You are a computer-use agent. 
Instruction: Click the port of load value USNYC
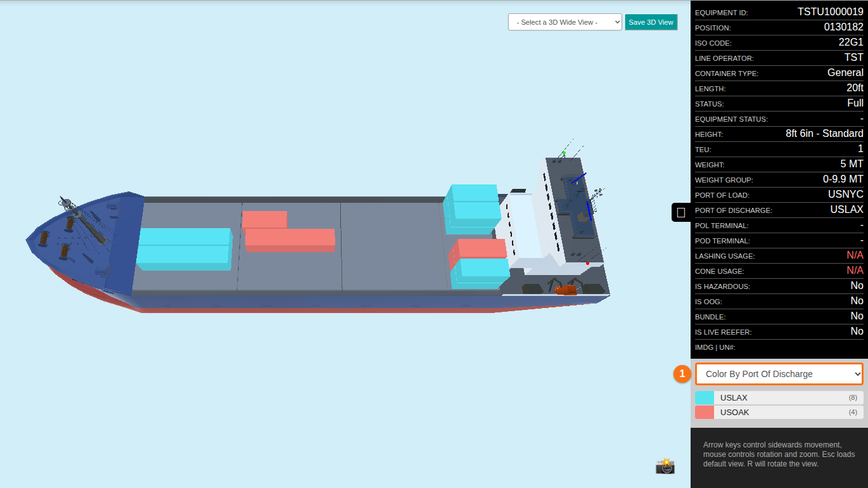click(x=846, y=194)
